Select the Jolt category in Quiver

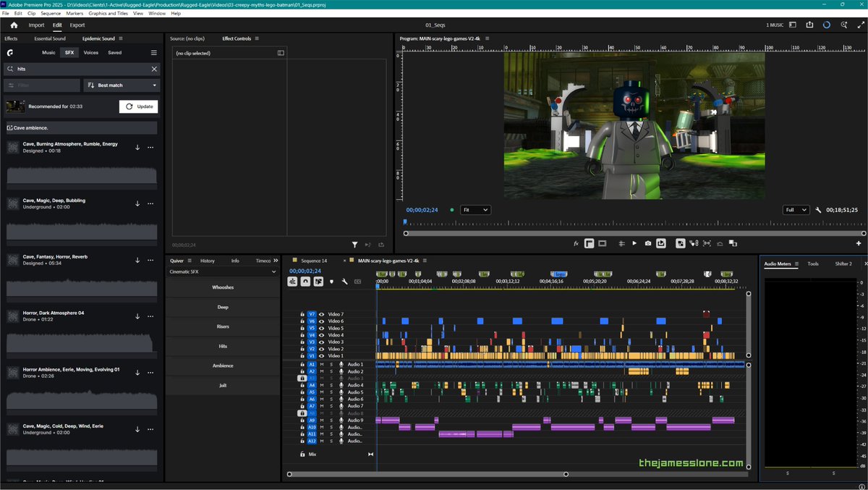click(x=223, y=385)
